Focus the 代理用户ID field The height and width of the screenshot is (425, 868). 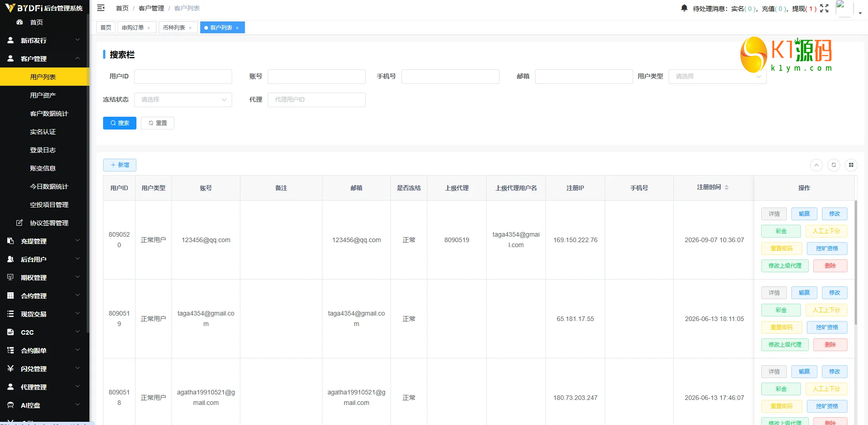[317, 99]
